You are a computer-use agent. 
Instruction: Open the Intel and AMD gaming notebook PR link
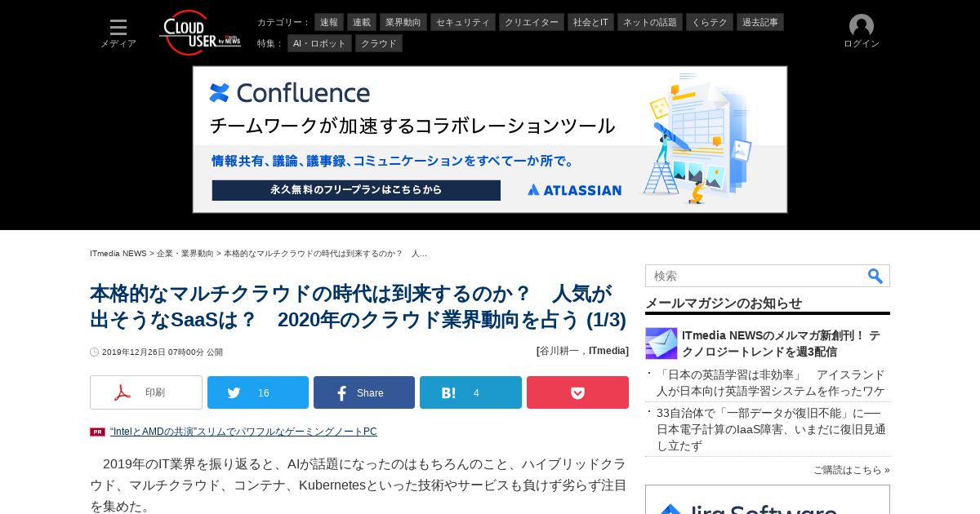243,432
